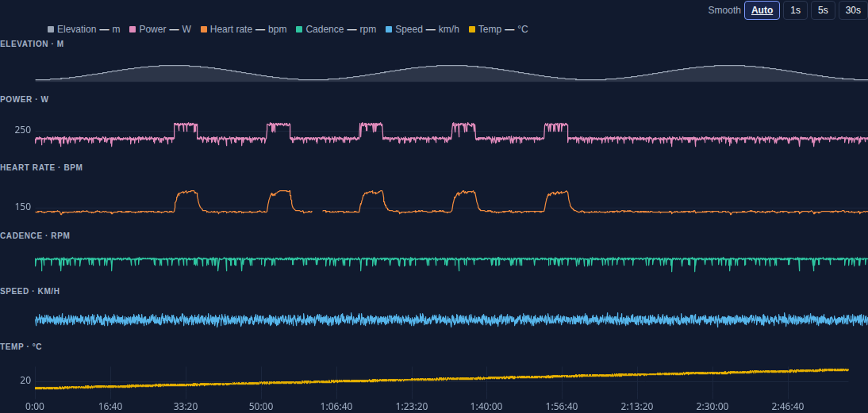Click the TEMP · °C chart title
Image resolution: width=868 pixels, height=413 pixels.
pyautogui.click(x=21, y=346)
